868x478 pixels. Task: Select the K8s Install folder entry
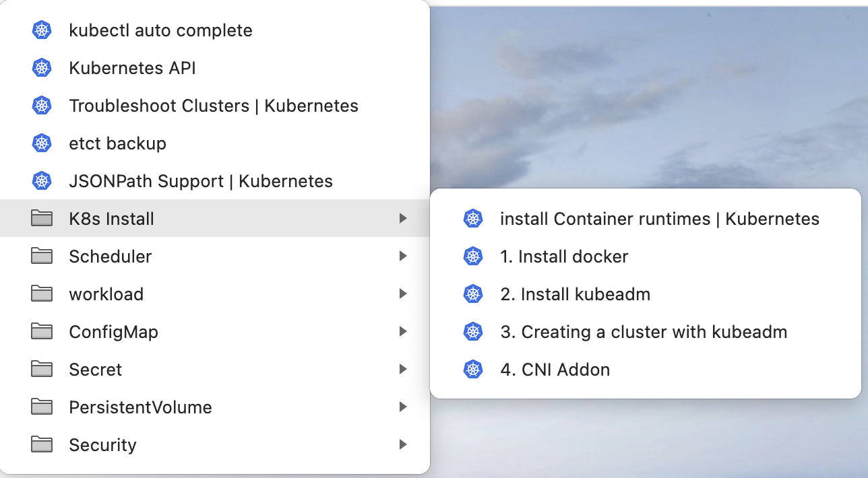pyautogui.click(x=111, y=219)
